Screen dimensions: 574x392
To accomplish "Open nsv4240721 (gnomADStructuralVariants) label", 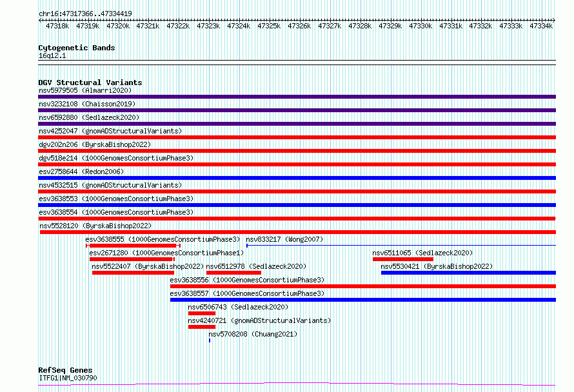I will click(259, 320).
